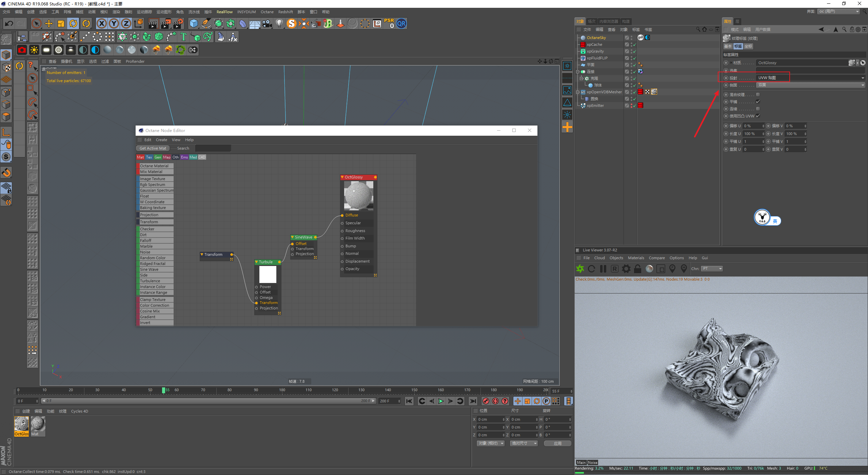The height and width of the screenshot is (475, 868).
Task: Toggle Z axis lock
Action: pos(126,23)
